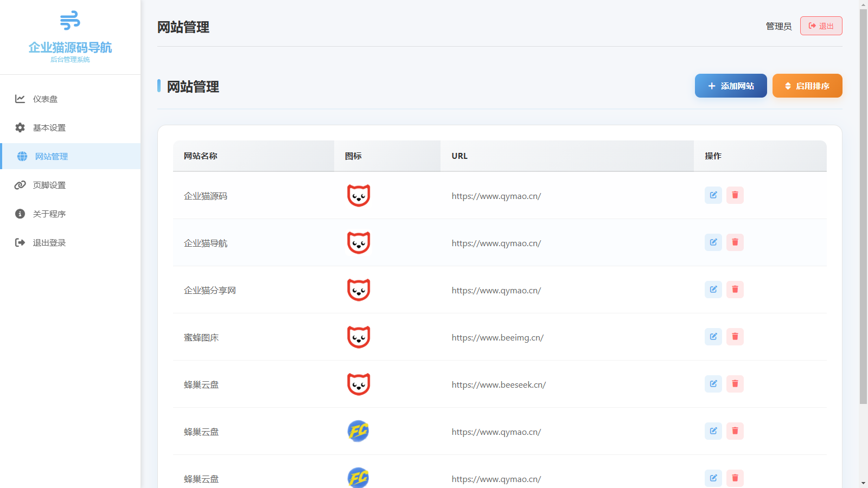Click the scroll down arrow of page scrollbar
Viewport: 868px width, 488px height.
pos(863,483)
